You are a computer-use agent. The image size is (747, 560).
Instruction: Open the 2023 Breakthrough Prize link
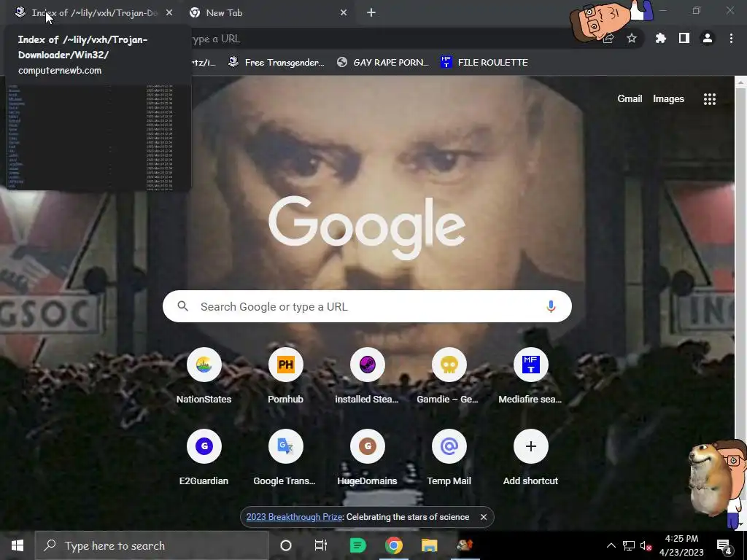tap(295, 517)
